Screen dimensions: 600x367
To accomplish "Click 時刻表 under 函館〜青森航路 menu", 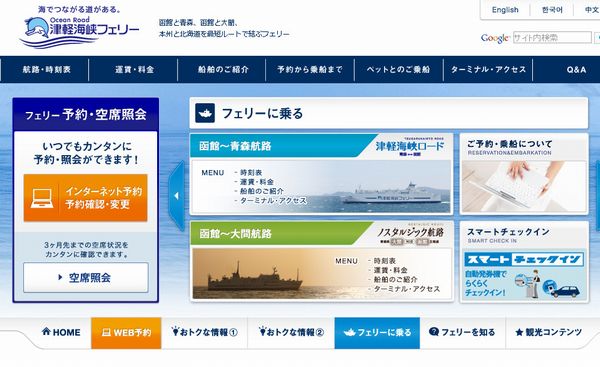I will 251,173.
